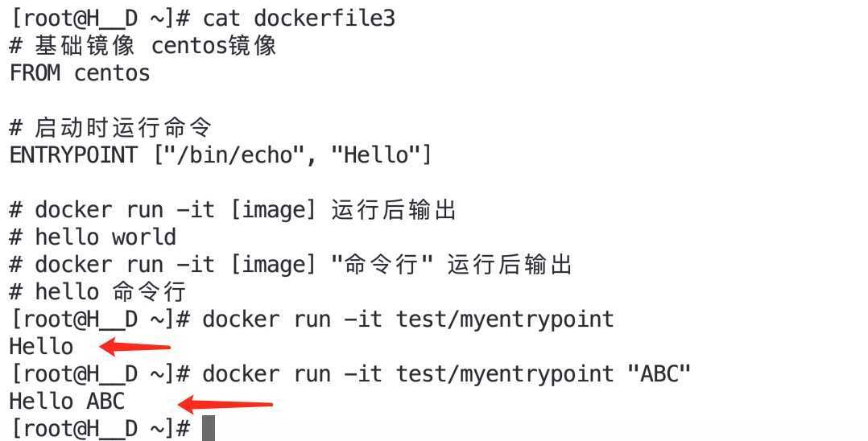Screen dimensions: 868x441
Task: Click the comment containing "命令行" in quotes
Action: tap(290, 264)
